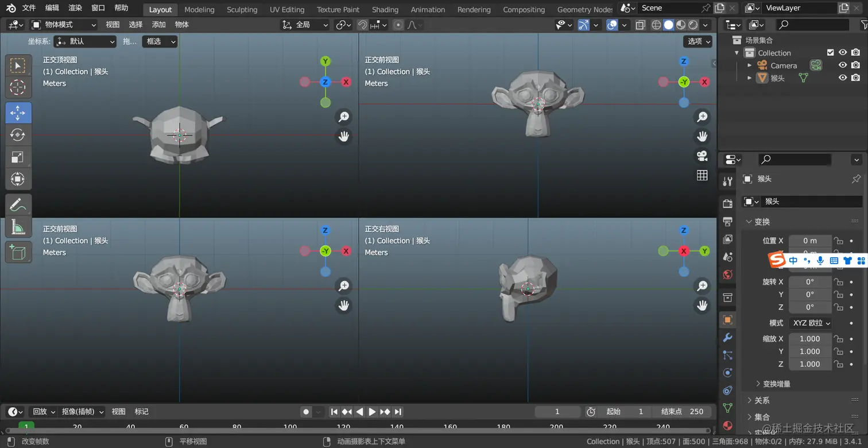Jump to the timeline start frame

[334, 412]
